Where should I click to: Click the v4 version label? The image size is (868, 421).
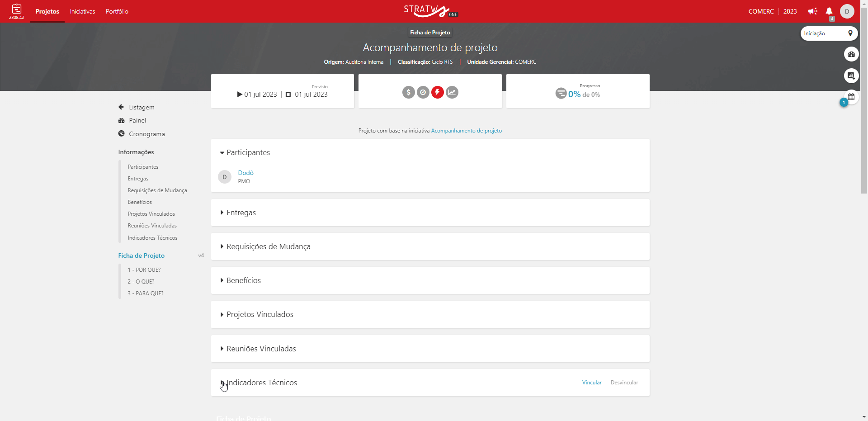point(201,255)
